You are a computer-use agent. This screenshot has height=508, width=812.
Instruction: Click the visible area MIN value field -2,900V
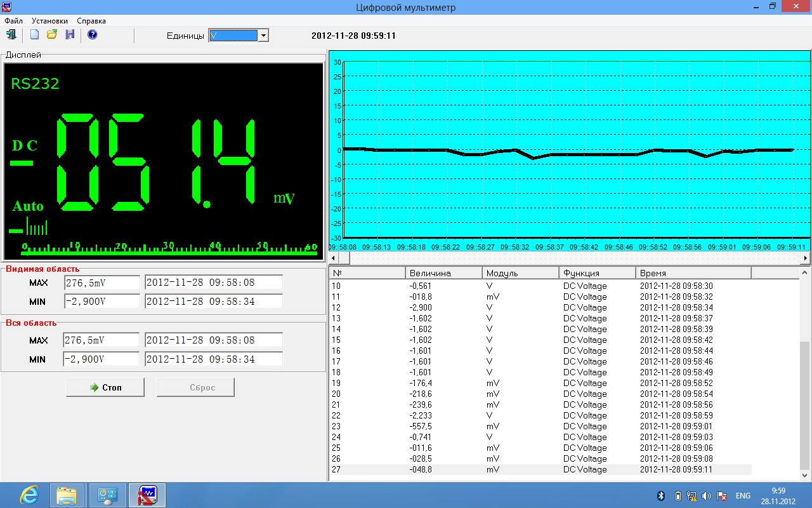(102, 302)
